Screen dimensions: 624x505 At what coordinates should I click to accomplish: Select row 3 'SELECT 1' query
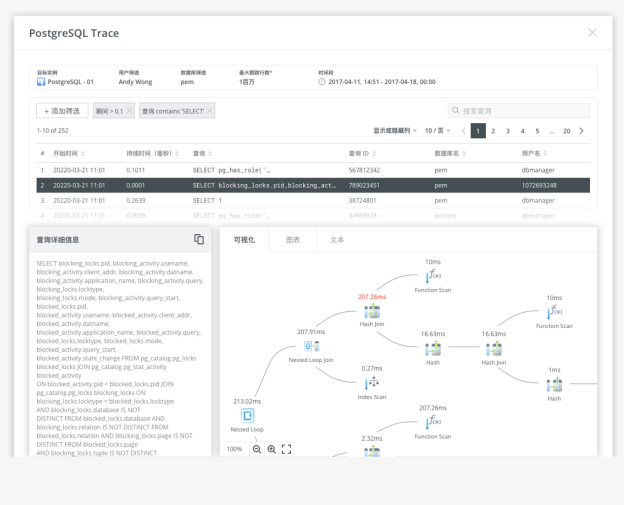[x=313, y=200]
